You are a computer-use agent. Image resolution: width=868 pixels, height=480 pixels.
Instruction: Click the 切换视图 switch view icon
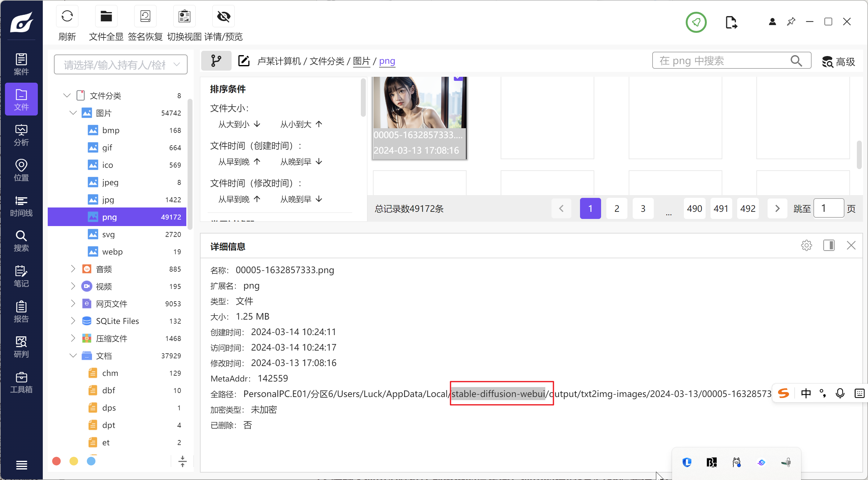(184, 16)
